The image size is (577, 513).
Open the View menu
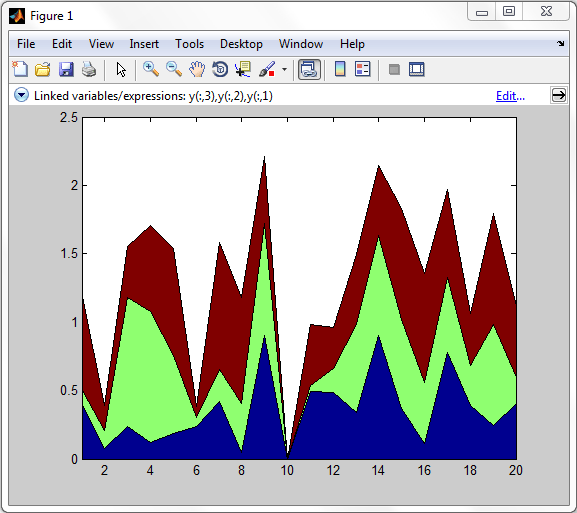click(101, 44)
